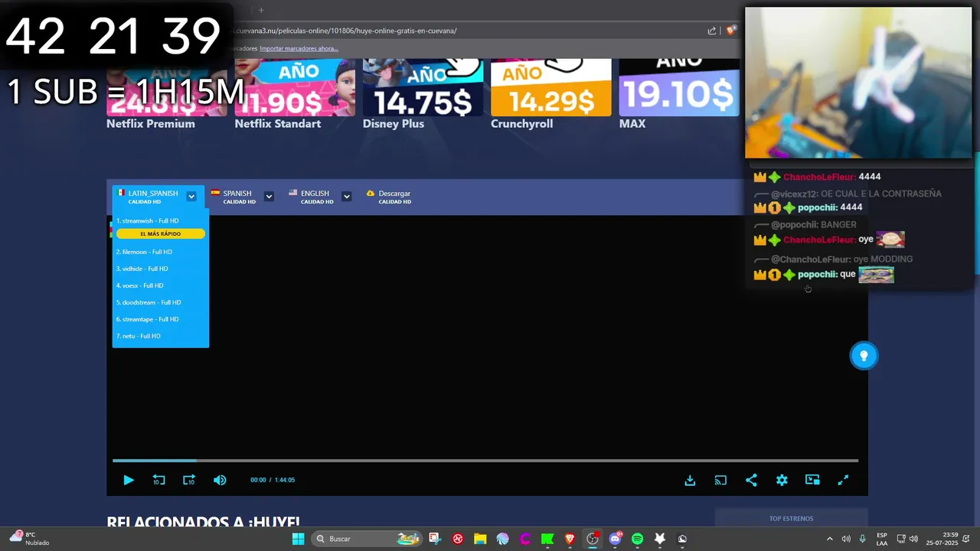Cast video to a device
Screen dimensions: 980x551
pyautogui.click(x=720, y=480)
